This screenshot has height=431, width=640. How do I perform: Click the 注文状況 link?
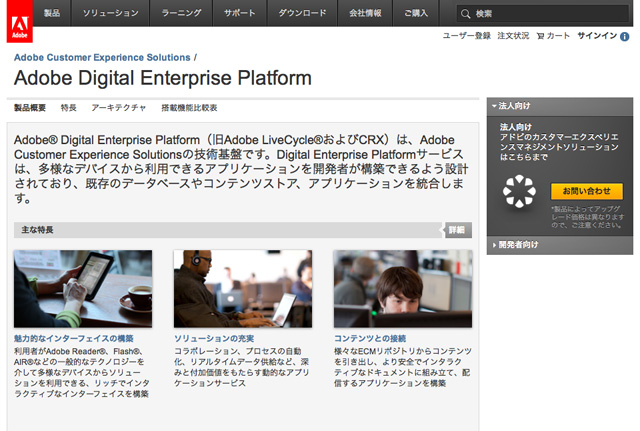pos(513,36)
